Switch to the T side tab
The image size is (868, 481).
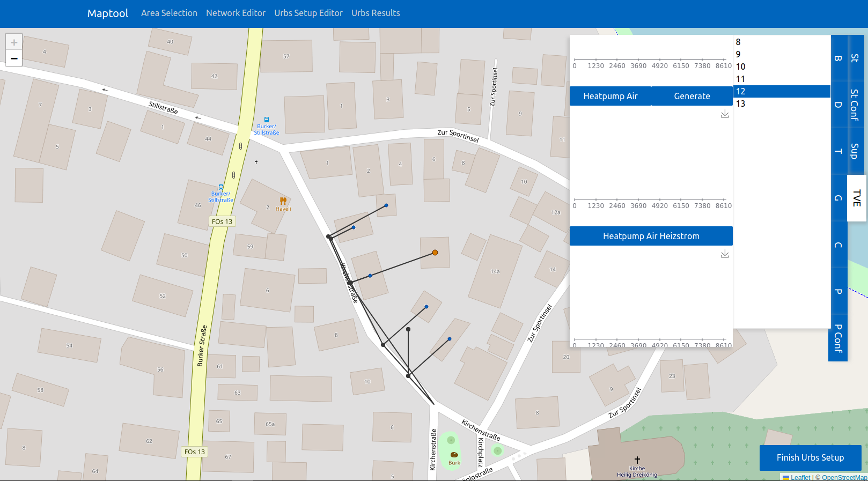[x=838, y=151]
